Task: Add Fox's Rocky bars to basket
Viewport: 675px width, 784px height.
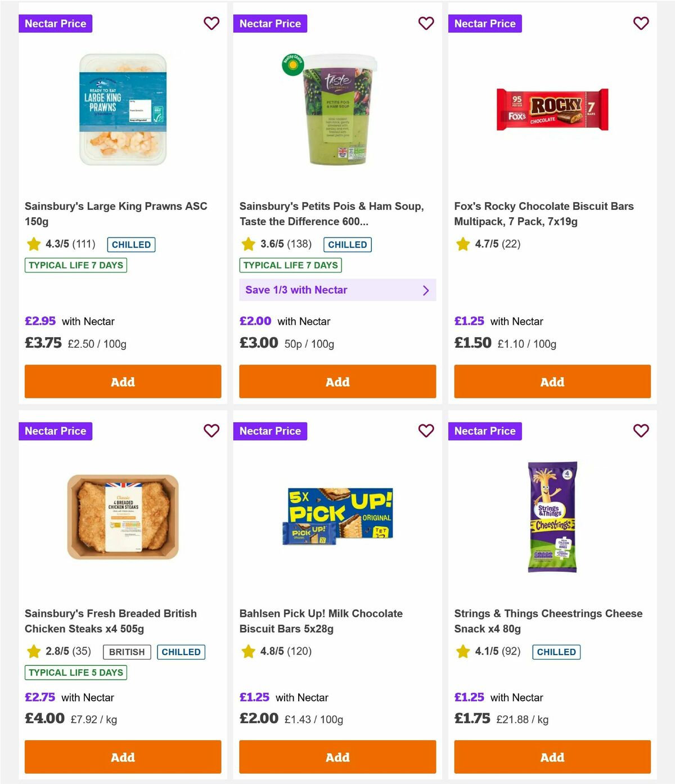Action: pos(552,382)
